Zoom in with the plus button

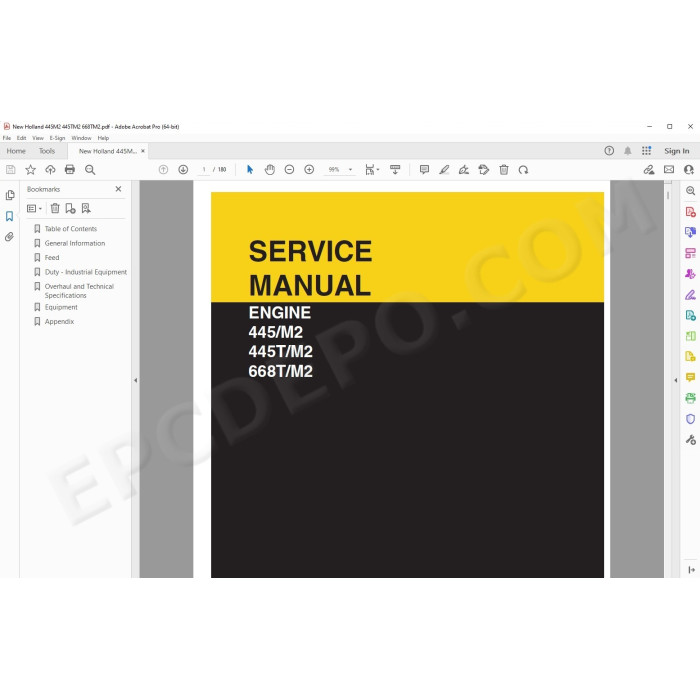pyautogui.click(x=309, y=170)
